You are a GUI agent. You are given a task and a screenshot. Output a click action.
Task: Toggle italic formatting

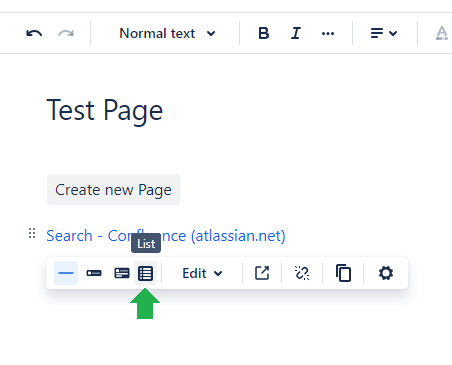[296, 33]
